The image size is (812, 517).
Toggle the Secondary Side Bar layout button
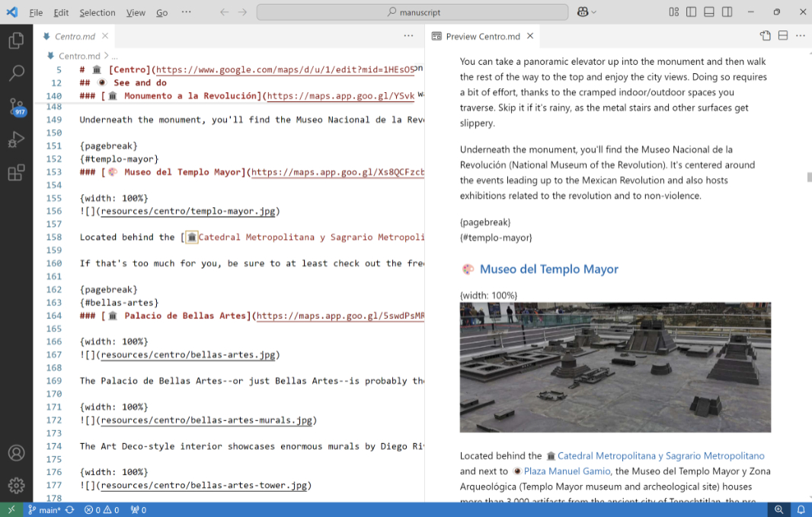point(727,12)
